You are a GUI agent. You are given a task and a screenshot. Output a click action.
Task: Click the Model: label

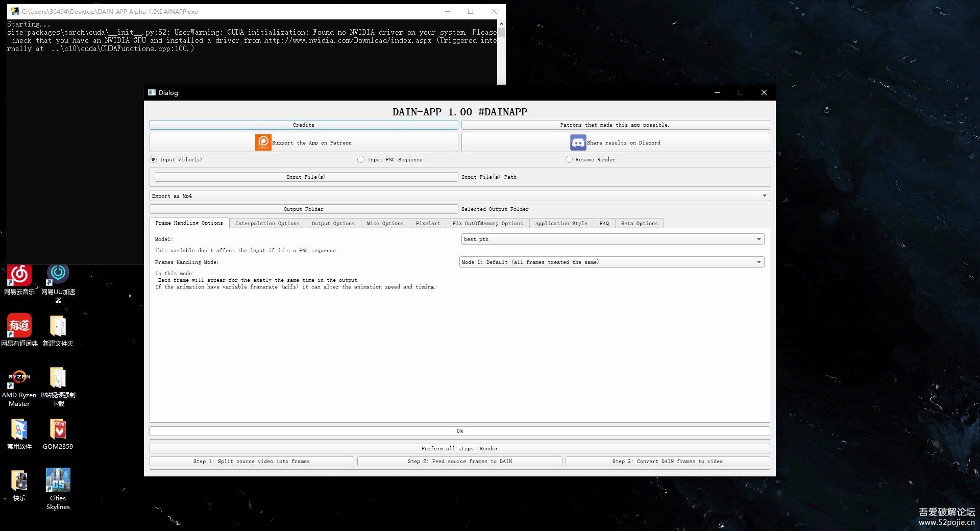pos(164,239)
